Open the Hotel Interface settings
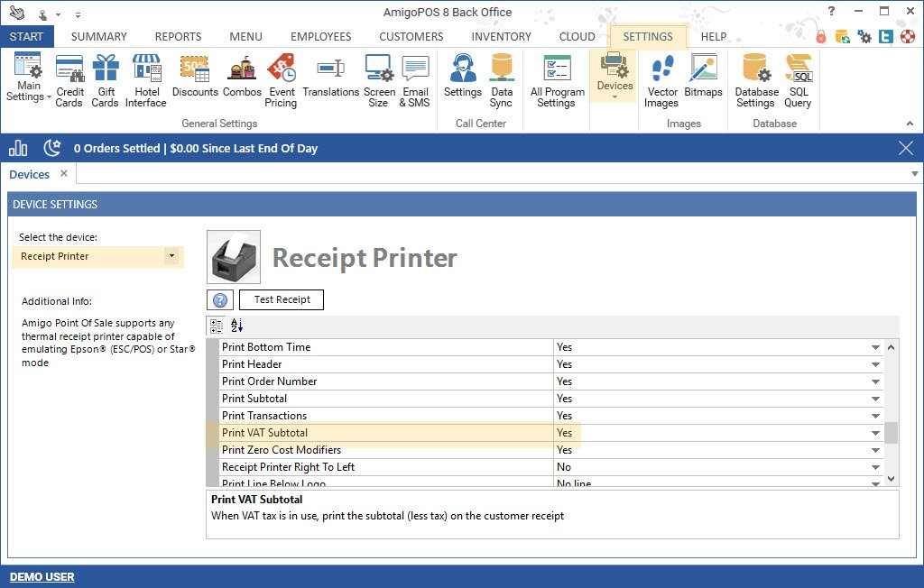This screenshot has height=588, width=924. click(146, 79)
